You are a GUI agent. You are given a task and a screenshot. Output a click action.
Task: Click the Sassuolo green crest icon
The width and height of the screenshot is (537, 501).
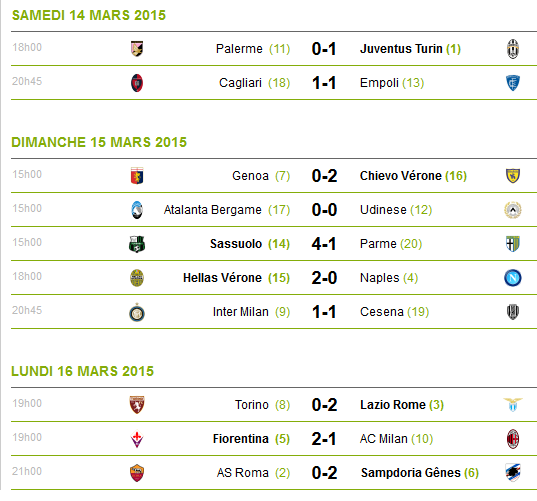tap(137, 244)
